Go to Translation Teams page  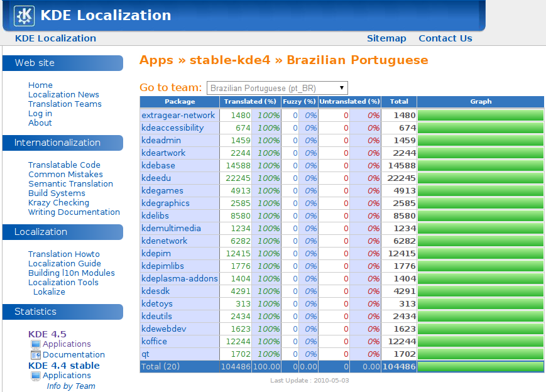pos(65,104)
